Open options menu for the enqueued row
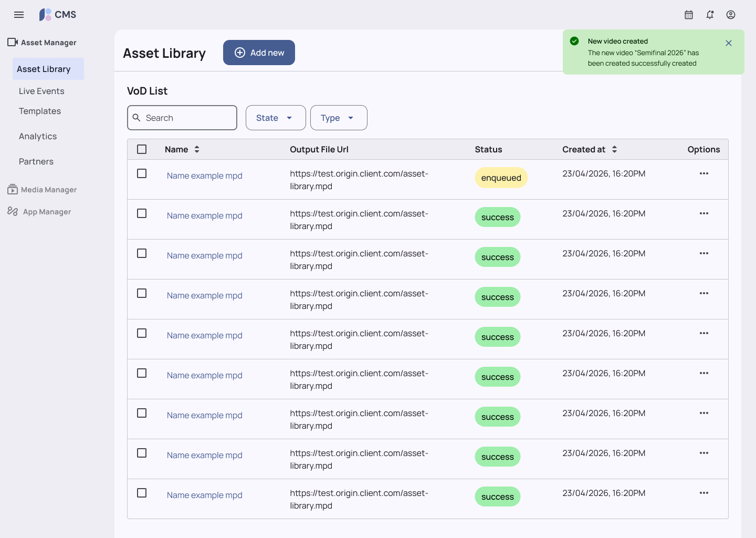This screenshot has height=538, width=756. click(x=704, y=173)
